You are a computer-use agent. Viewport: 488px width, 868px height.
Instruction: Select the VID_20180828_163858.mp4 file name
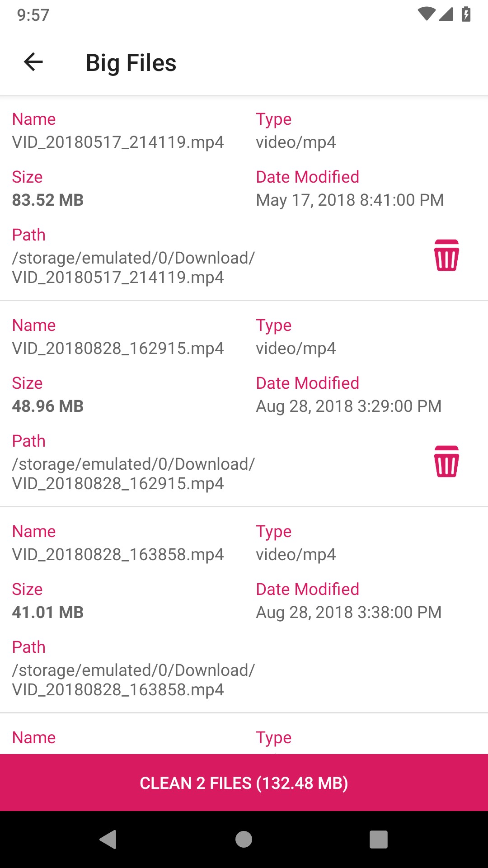[118, 555]
